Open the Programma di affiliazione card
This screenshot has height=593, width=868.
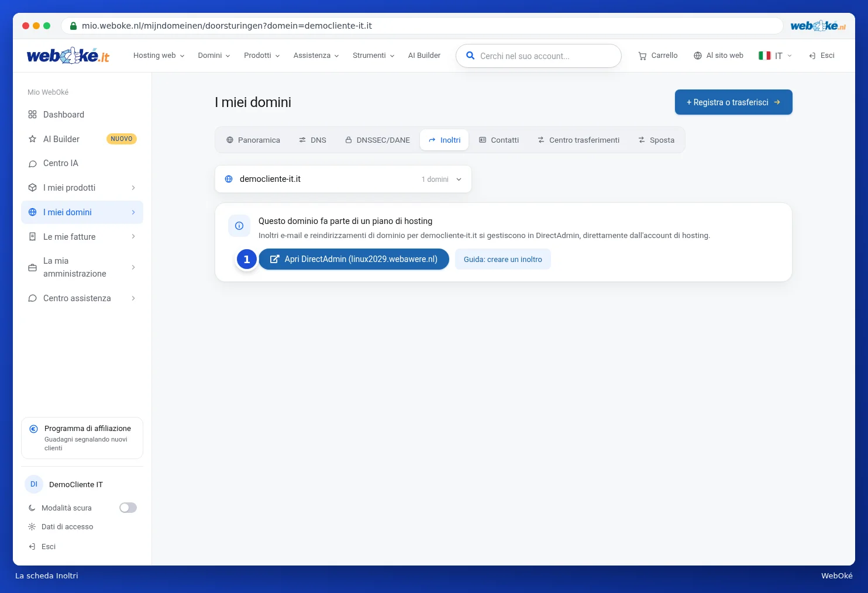tap(82, 438)
